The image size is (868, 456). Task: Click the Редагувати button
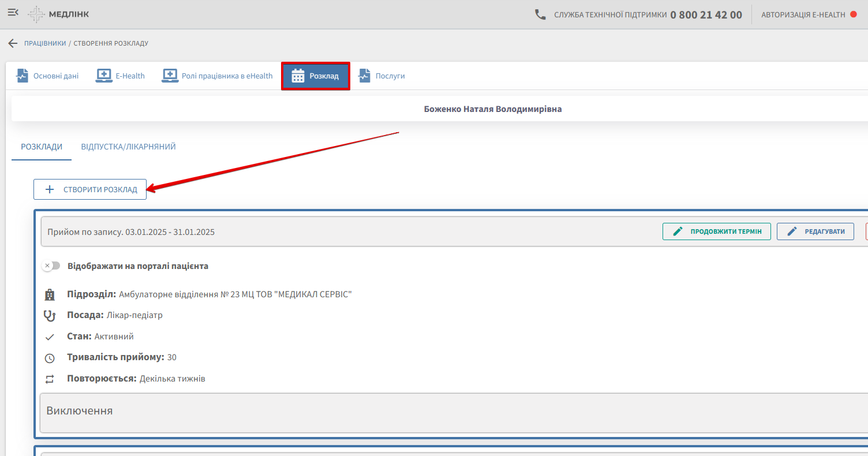(x=815, y=231)
